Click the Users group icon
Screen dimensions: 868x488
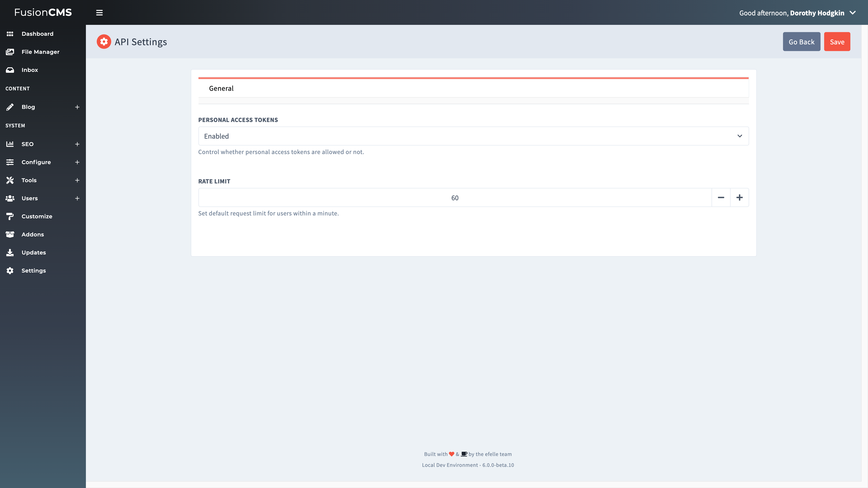coord(10,198)
